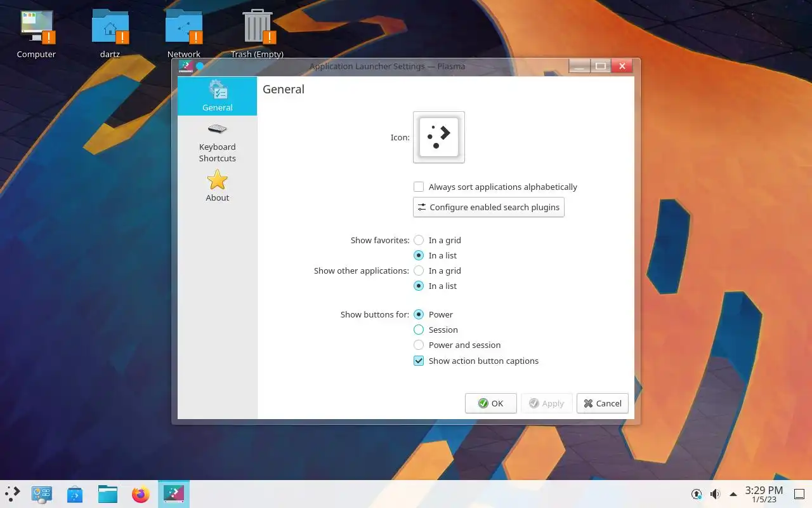Minimize the Application Launcher Settings window
Screen dimensions: 812x508
click(x=579, y=66)
